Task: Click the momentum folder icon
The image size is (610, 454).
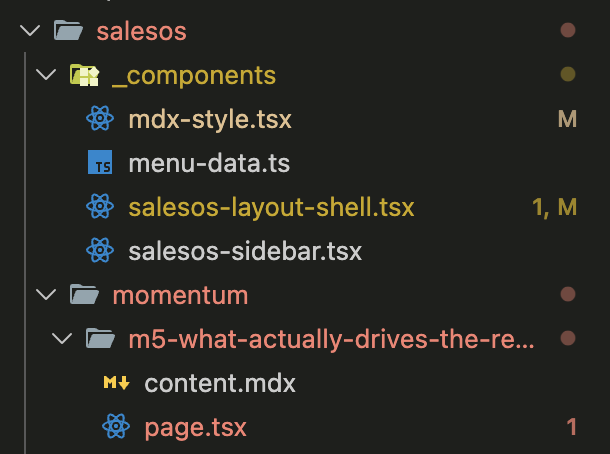Action: 84,295
